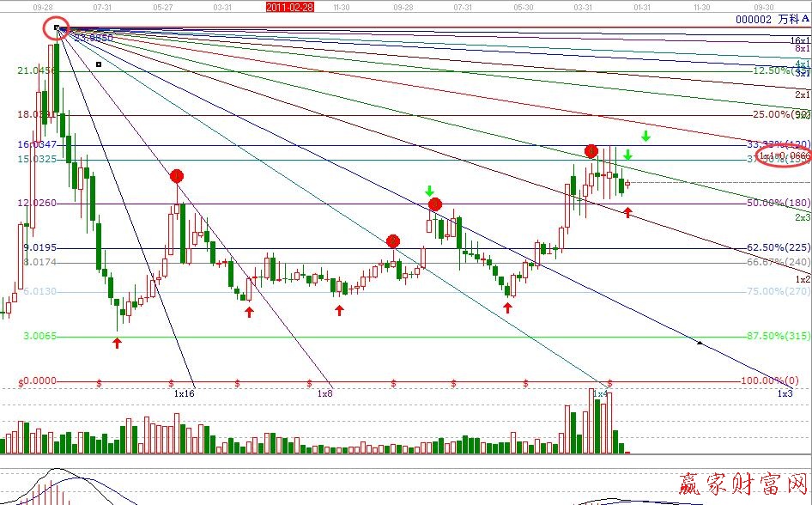Click red dot marker on 12.0260 level
The height and width of the screenshot is (505, 812).
tap(435, 204)
